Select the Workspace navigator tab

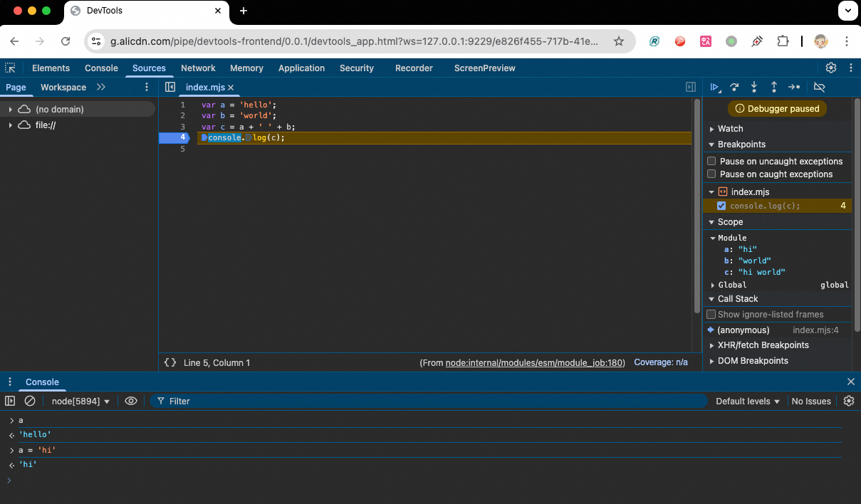pyautogui.click(x=63, y=87)
